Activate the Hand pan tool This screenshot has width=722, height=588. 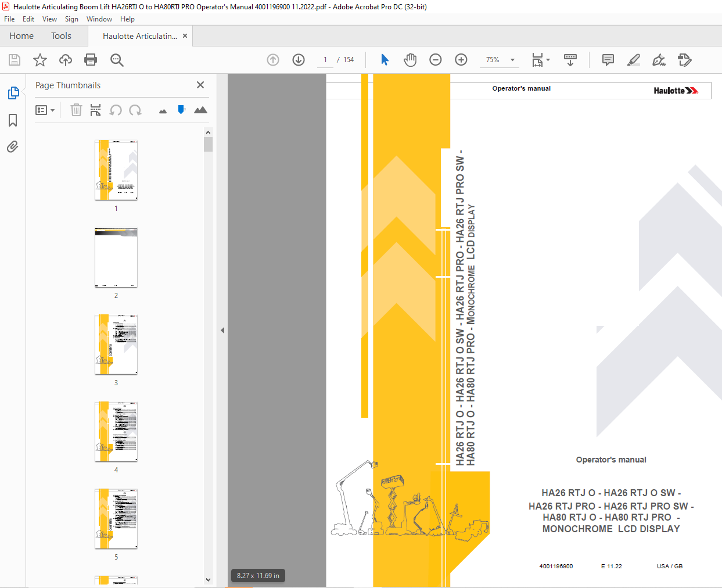[x=410, y=60]
